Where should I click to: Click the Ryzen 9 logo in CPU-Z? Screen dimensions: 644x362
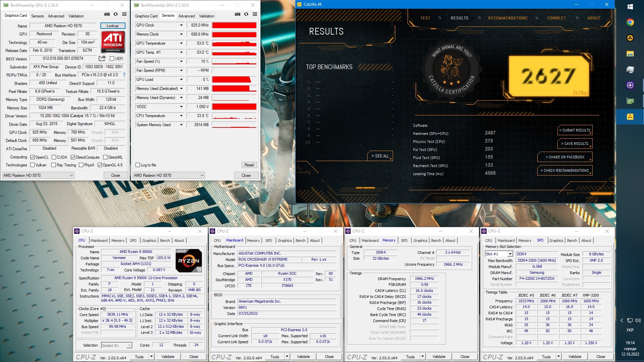(189, 260)
